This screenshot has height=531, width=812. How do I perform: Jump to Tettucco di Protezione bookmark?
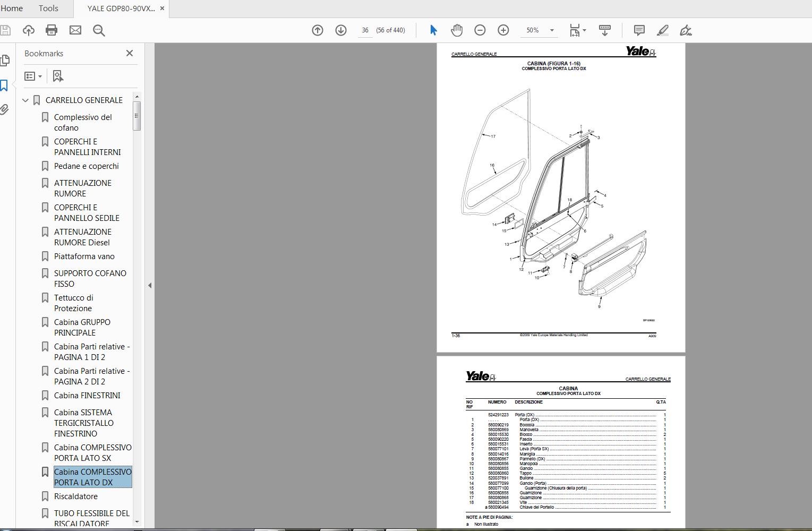click(74, 303)
